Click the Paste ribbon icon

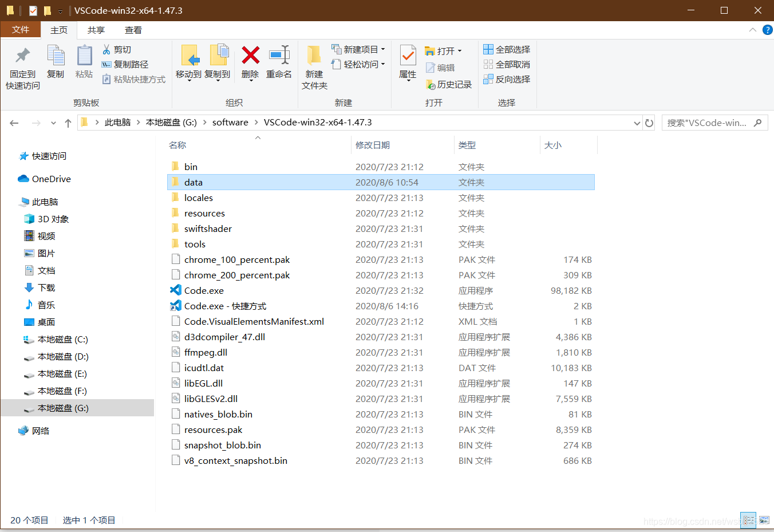pos(84,56)
